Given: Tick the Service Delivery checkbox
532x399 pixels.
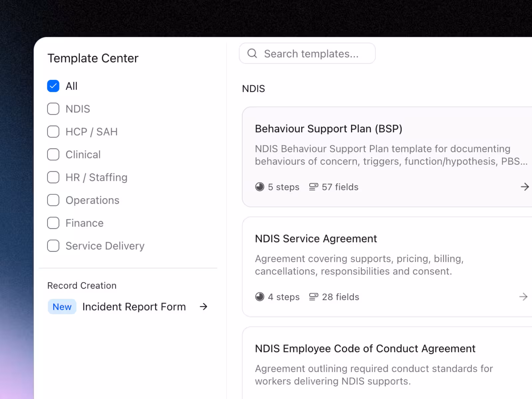Looking at the screenshot, I should click(x=53, y=246).
